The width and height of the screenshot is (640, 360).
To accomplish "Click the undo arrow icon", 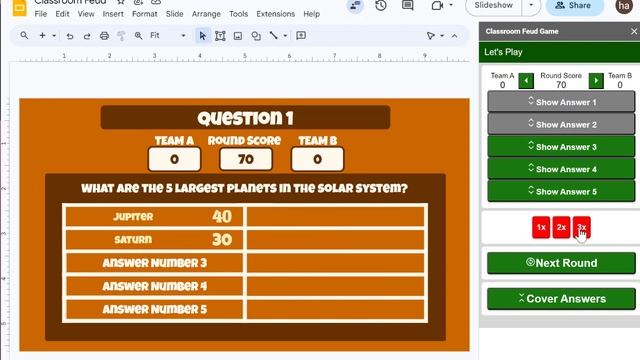I will click(70, 36).
